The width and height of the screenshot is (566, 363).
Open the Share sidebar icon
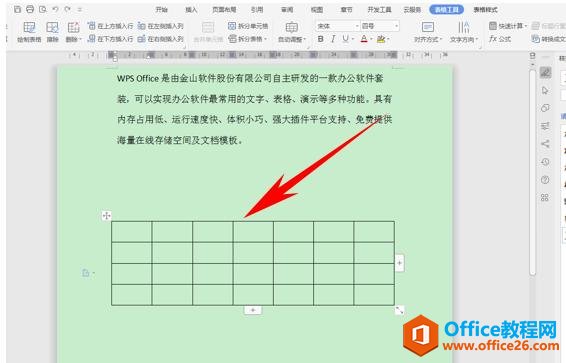(x=545, y=144)
